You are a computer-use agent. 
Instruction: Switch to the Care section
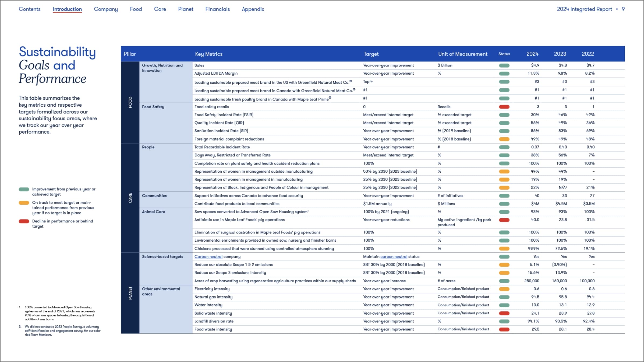160,9
